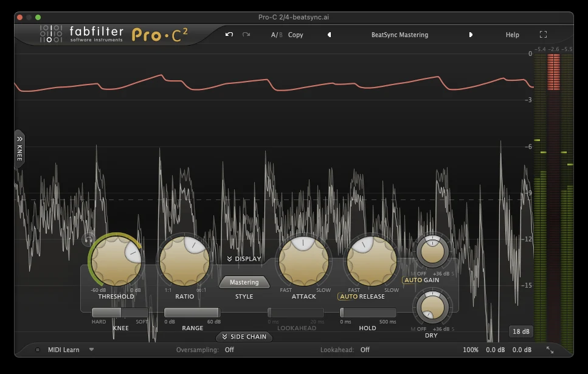Click the Undo arrow icon
The height and width of the screenshot is (374, 588).
pyautogui.click(x=229, y=35)
